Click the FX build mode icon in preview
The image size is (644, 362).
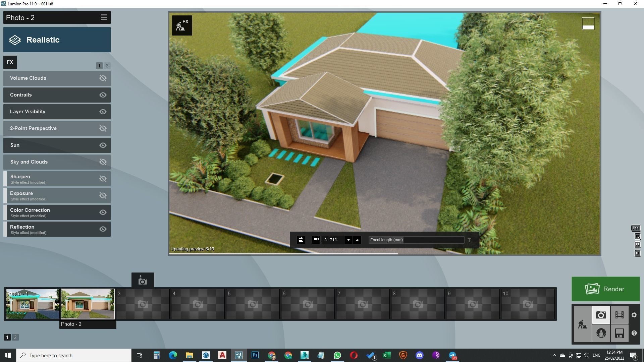(182, 25)
